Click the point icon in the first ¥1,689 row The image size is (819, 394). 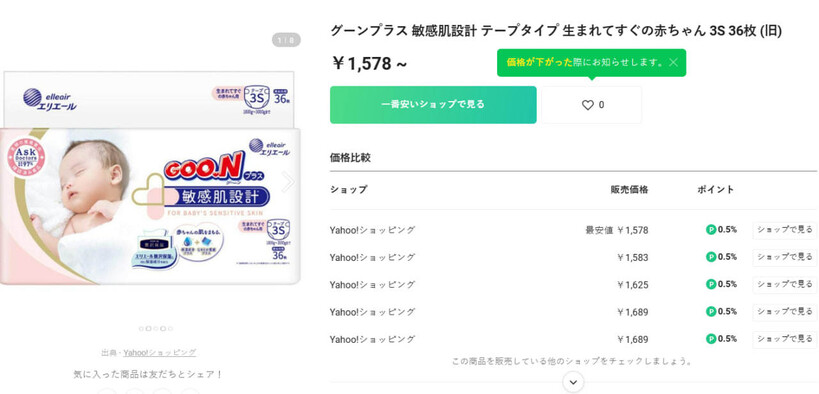(x=711, y=311)
